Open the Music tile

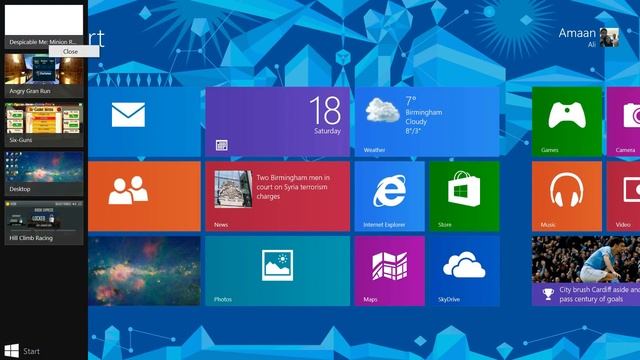pos(567,196)
